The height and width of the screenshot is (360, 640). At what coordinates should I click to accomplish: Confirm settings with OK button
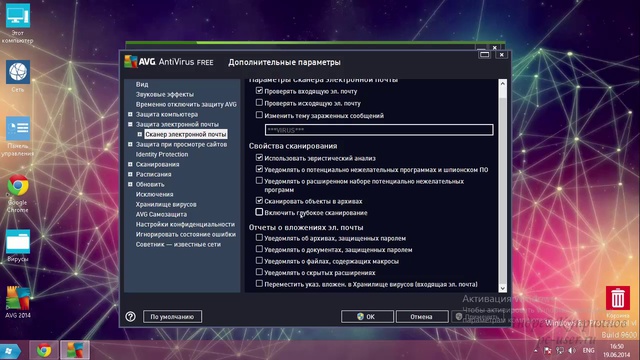(x=367, y=316)
